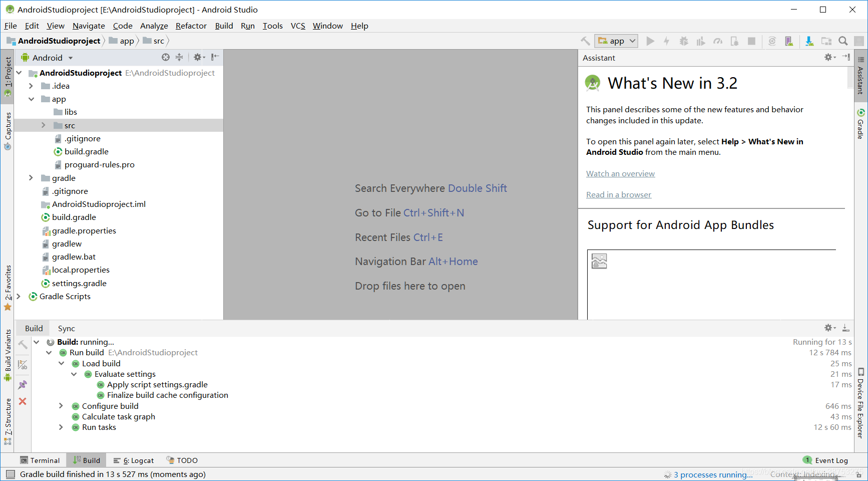Hide the Assistant panel arrow icon
The height and width of the screenshot is (481, 868).
coord(846,58)
